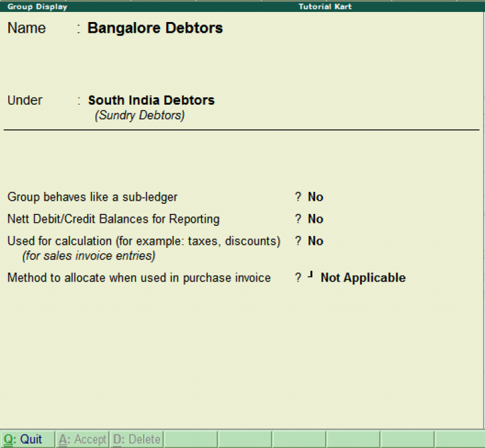Click the Method to allocate purchase invoice label
This screenshot has width=485, height=448.
click(139, 278)
